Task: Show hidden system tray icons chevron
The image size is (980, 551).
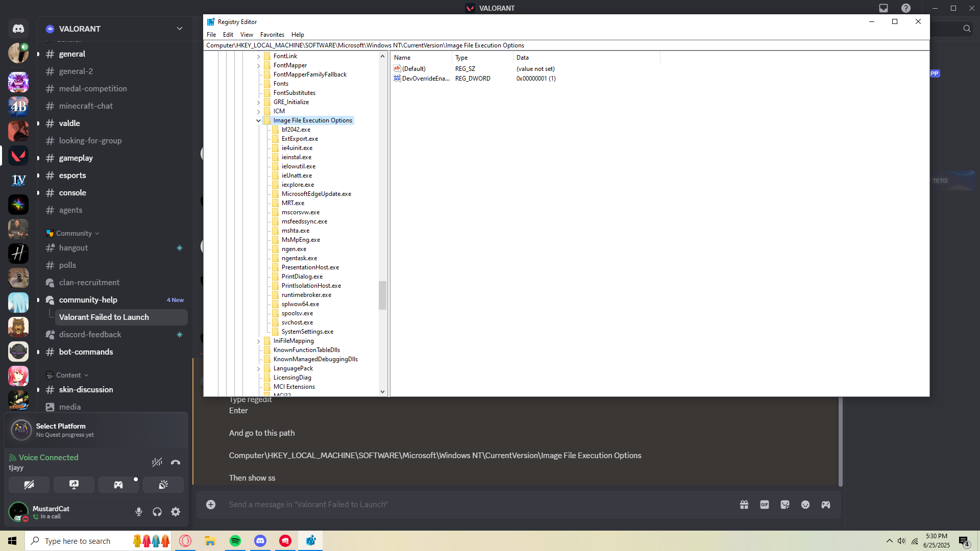Action: 890,541
